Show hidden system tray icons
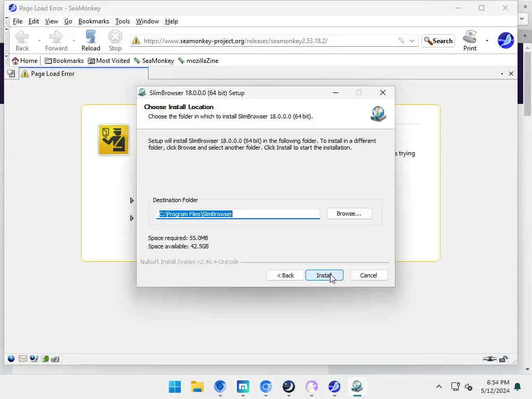Screen dimensions: 532x399 point(438,387)
